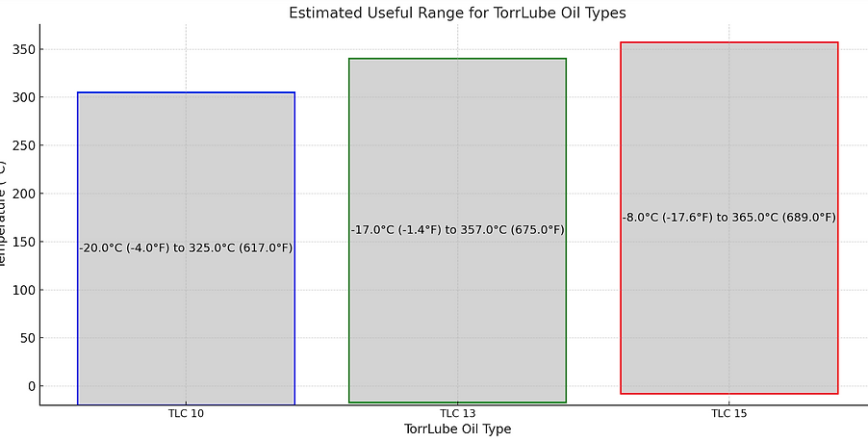
Task: Select the blue-outlined TLC 10 bar label '-20.0°C (-4.0°F) to 325.0°C (617.0°F)'
Action: pos(186,248)
